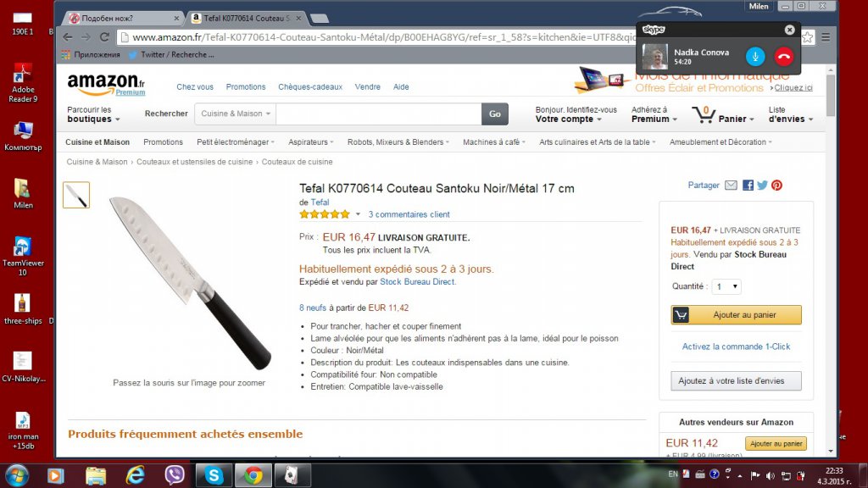Image resolution: width=868 pixels, height=488 pixels.
Task: Open 3 commentaires client link
Action: pos(409,214)
